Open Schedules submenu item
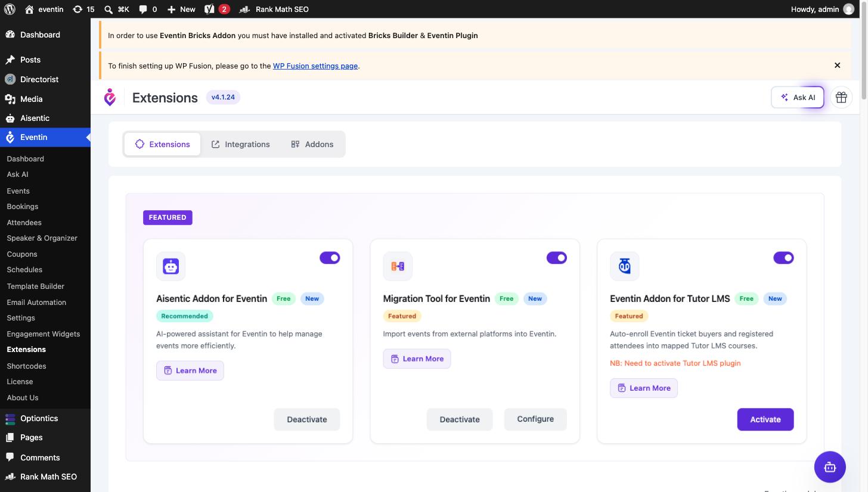This screenshot has height=492, width=868. tap(24, 270)
